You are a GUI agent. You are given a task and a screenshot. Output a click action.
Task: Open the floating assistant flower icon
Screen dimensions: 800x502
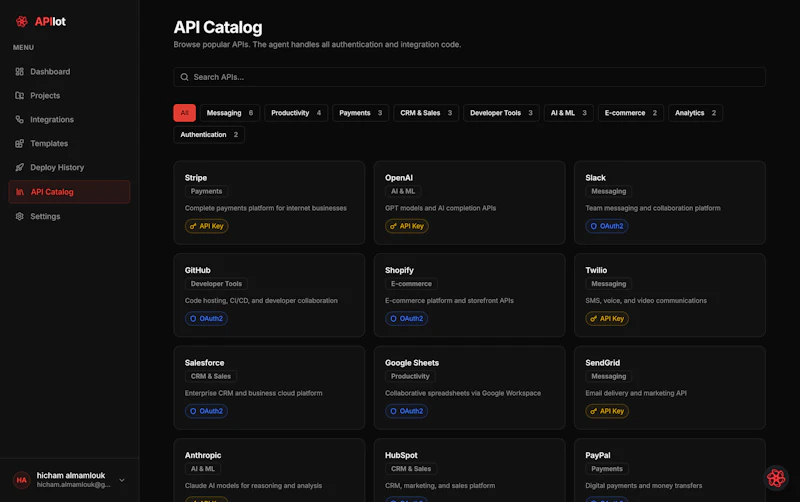click(x=776, y=478)
